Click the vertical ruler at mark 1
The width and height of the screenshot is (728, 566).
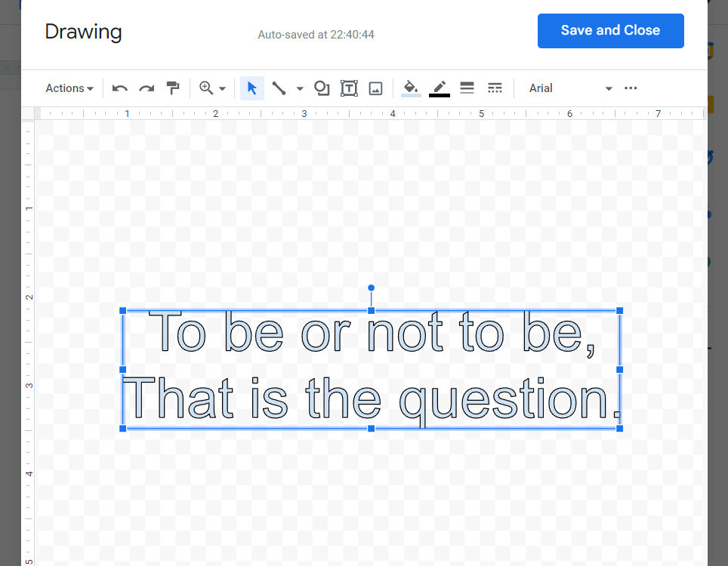click(29, 208)
